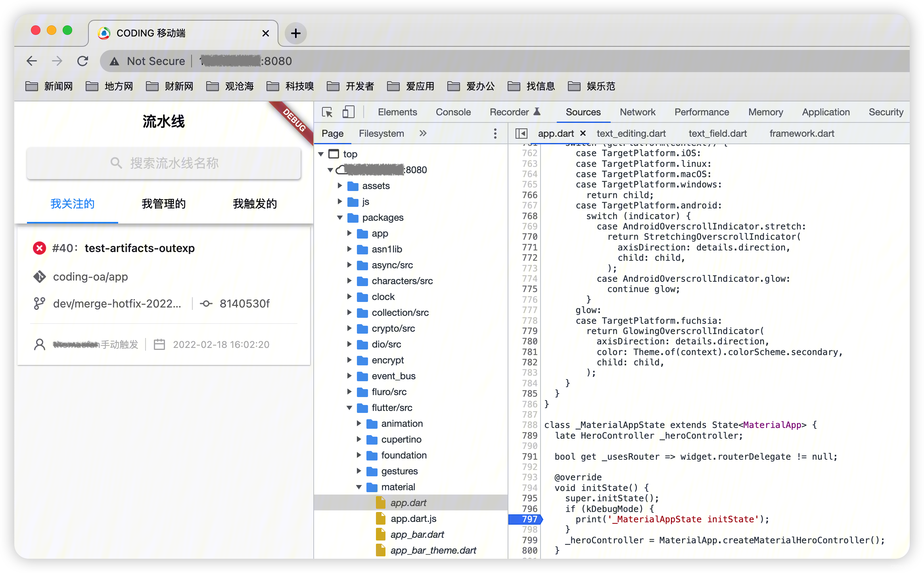Select the 我关注的 tab
Viewport: 924px width, 573px height.
(x=73, y=204)
